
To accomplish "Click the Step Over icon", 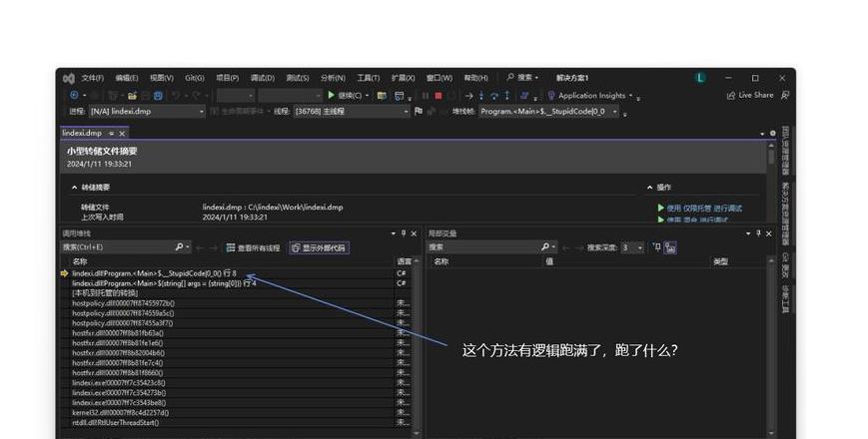I will click(494, 96).
